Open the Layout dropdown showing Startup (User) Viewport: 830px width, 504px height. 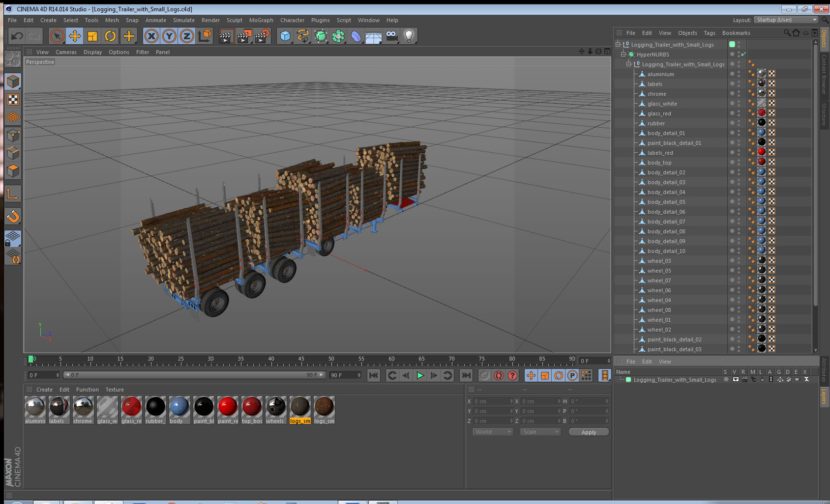click(x=786, y=20)
